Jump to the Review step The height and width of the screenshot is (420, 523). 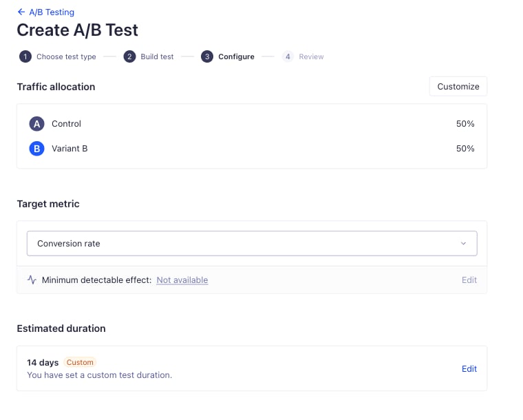coord(311,56)
